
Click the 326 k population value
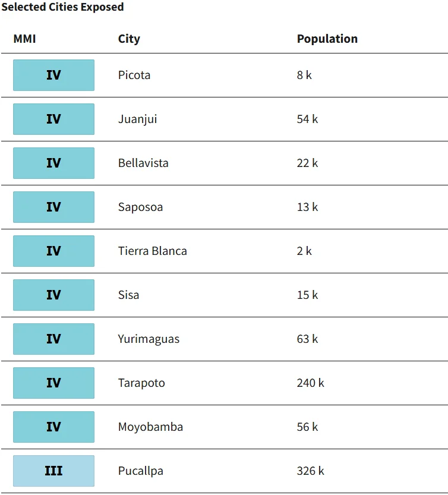pos(310,471)
